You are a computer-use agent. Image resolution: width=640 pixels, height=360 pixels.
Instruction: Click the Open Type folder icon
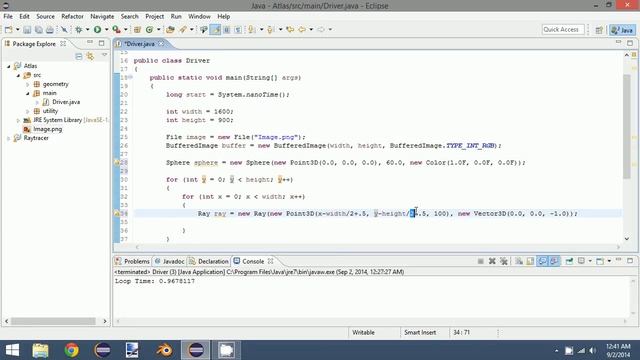coord(170,29)
